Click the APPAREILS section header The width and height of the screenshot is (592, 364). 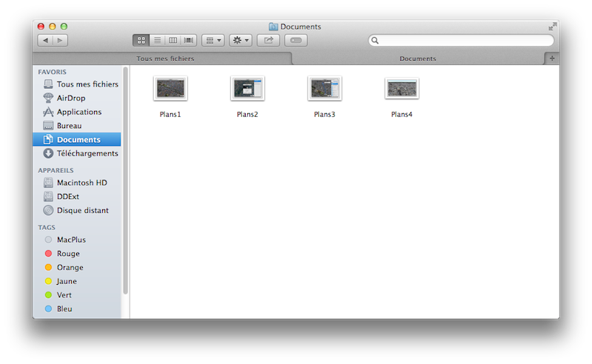tap(56, 170)
